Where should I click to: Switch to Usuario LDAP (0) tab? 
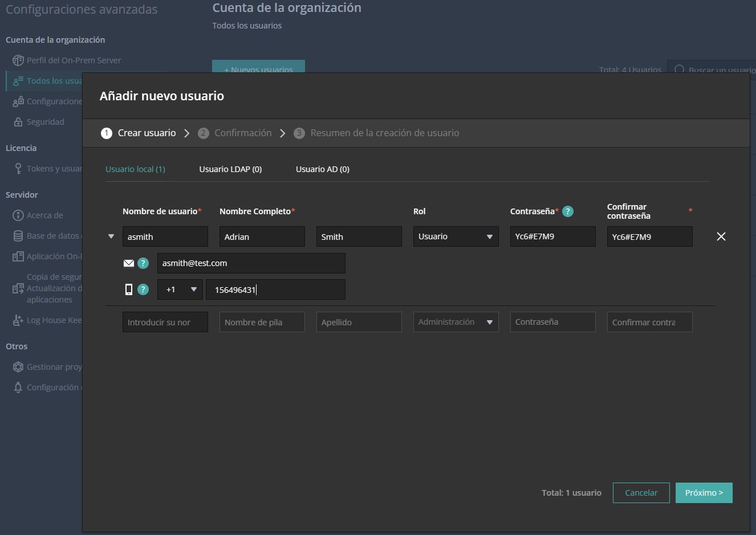coord(230,169)
